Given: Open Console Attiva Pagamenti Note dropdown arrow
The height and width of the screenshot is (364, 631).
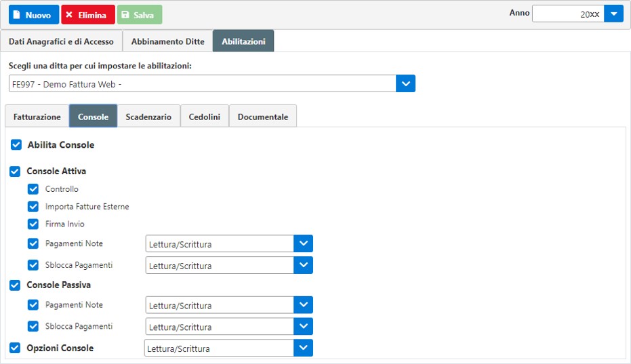Looking at the screenshot, I should [x=304, y=243].
